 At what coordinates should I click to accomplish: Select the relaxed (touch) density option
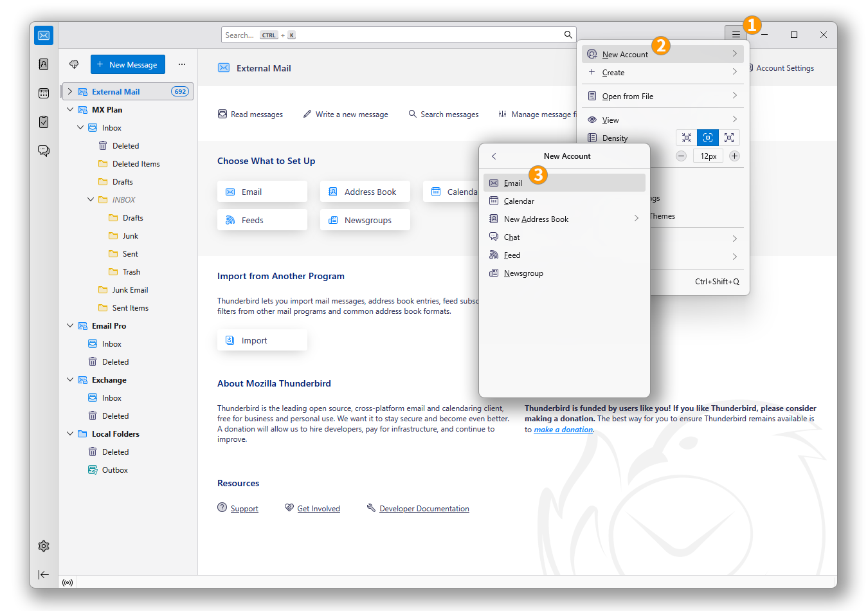tap(729, 138)
